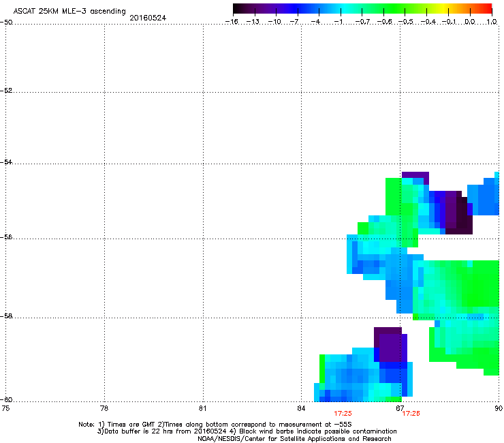
Task: Click the 78 longitude axis label
Action: [x=104, y=408]
